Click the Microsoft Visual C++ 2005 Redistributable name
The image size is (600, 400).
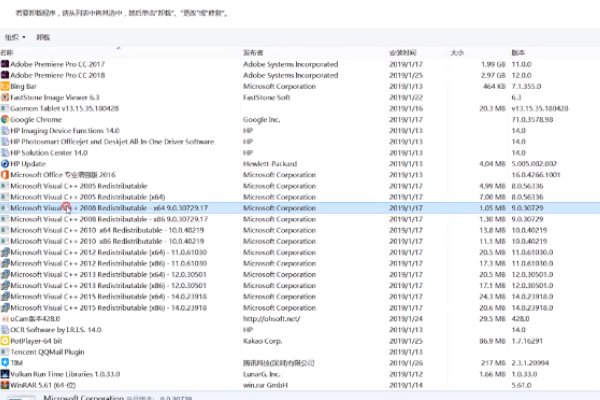click(x=78, y=186)
